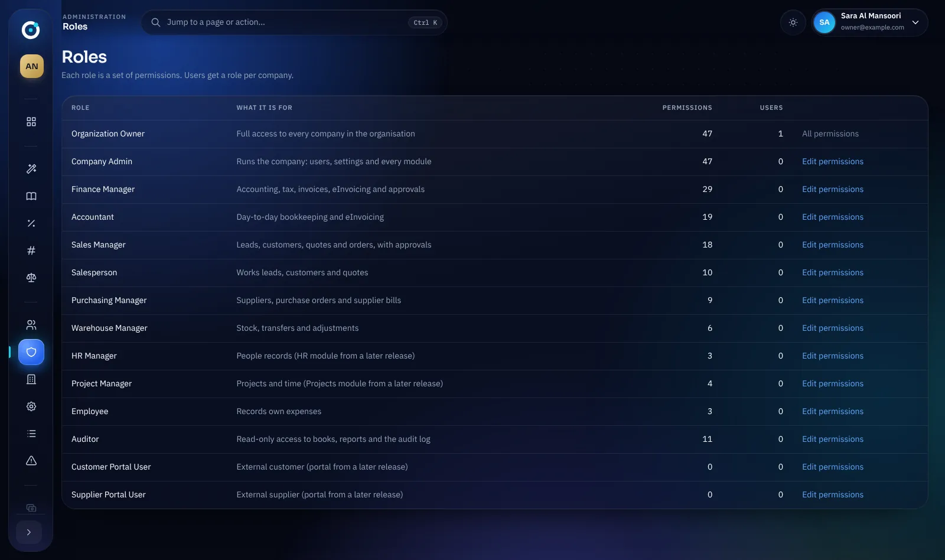
Task: Click the owner@example.com email text
Action: point(872,27)
